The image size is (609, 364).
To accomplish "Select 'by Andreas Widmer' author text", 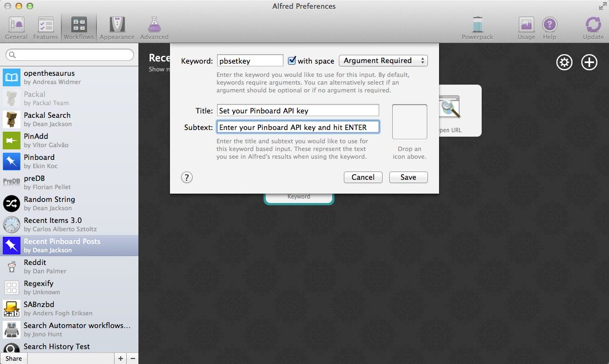I will click(x=53, y=82).
